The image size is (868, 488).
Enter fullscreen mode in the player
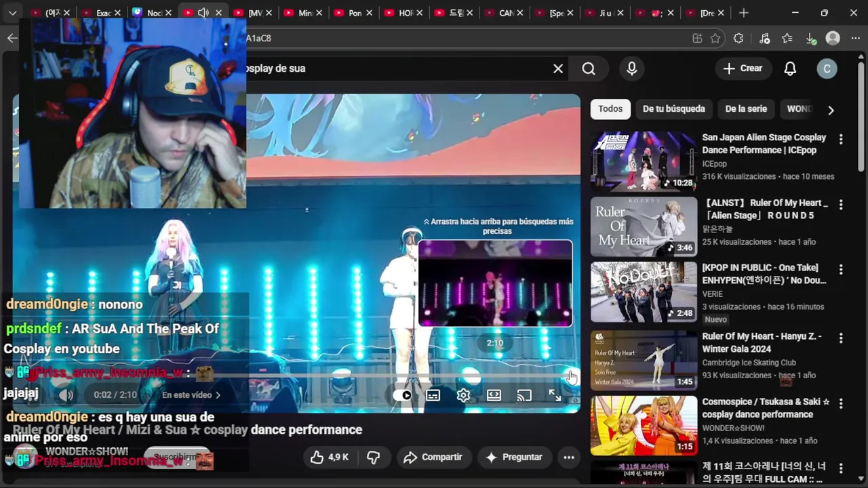coord(555,395)
